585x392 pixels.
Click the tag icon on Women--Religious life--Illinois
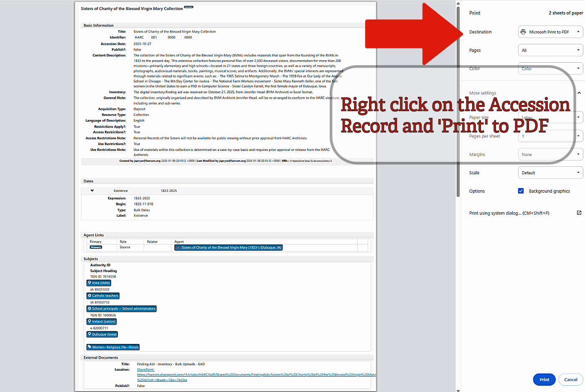click(89, 346)
